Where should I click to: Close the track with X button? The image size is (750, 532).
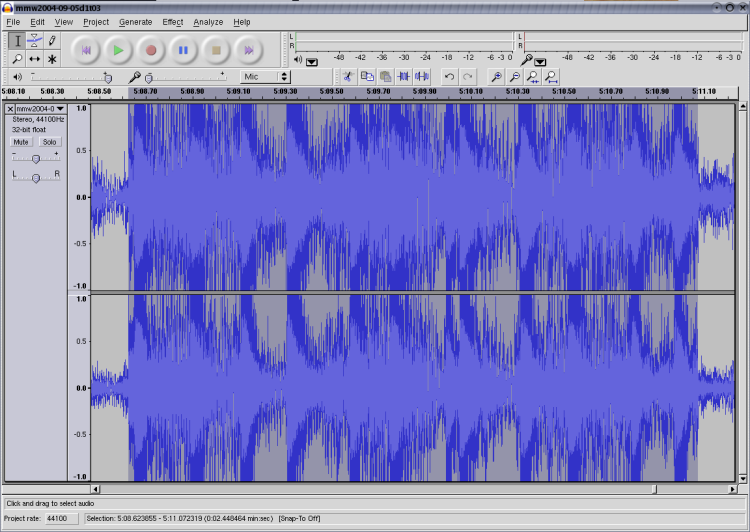[10, 109]
